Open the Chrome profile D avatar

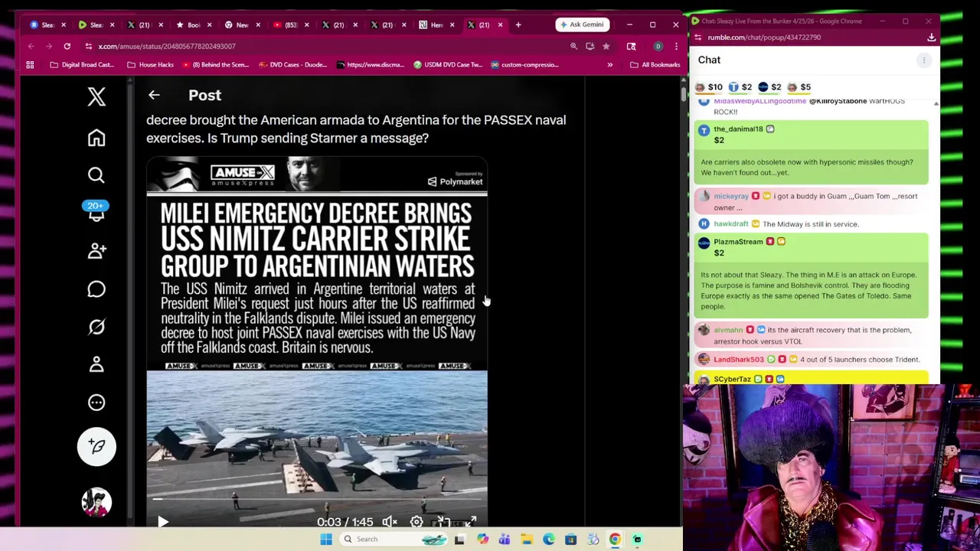coord(658,46)
